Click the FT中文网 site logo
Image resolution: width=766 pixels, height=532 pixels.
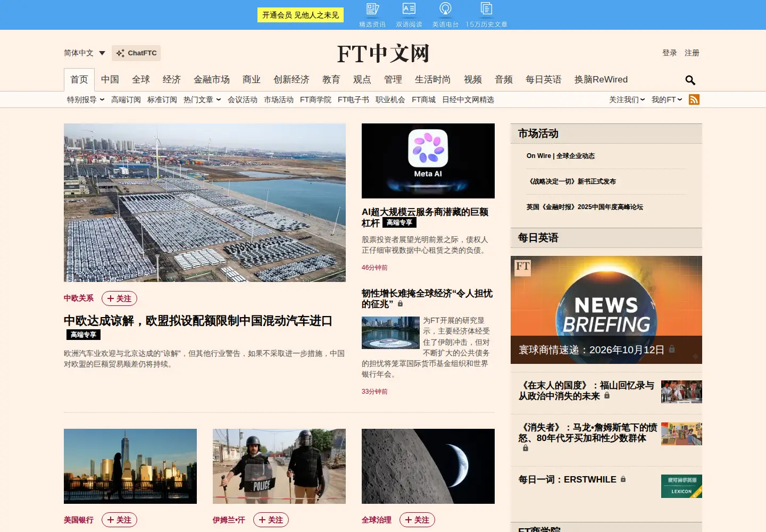[x=383, y=53]
